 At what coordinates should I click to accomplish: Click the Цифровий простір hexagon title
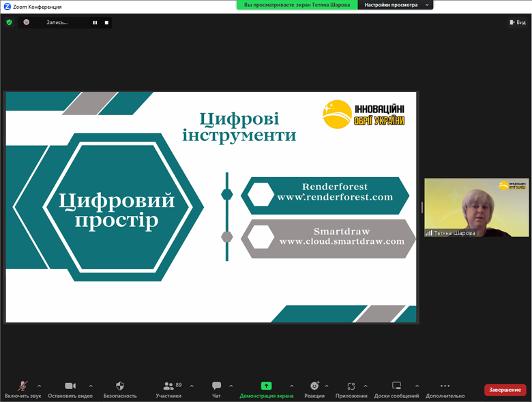tap(117, 211)
